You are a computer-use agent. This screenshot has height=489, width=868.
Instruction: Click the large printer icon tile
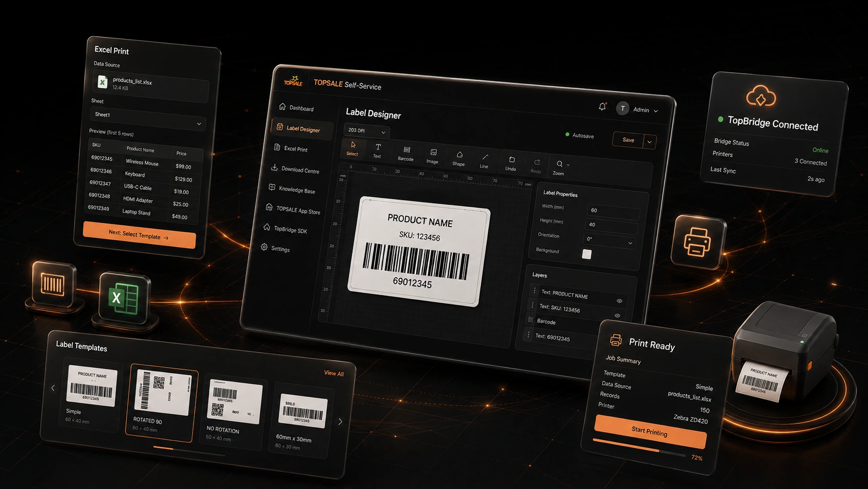tap(698, 242)
